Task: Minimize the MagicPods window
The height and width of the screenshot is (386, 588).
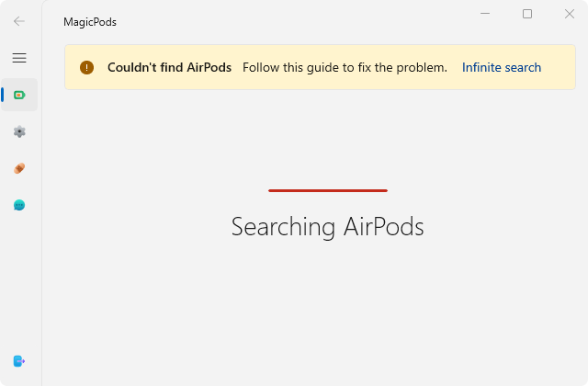Action: pos(485,14)
